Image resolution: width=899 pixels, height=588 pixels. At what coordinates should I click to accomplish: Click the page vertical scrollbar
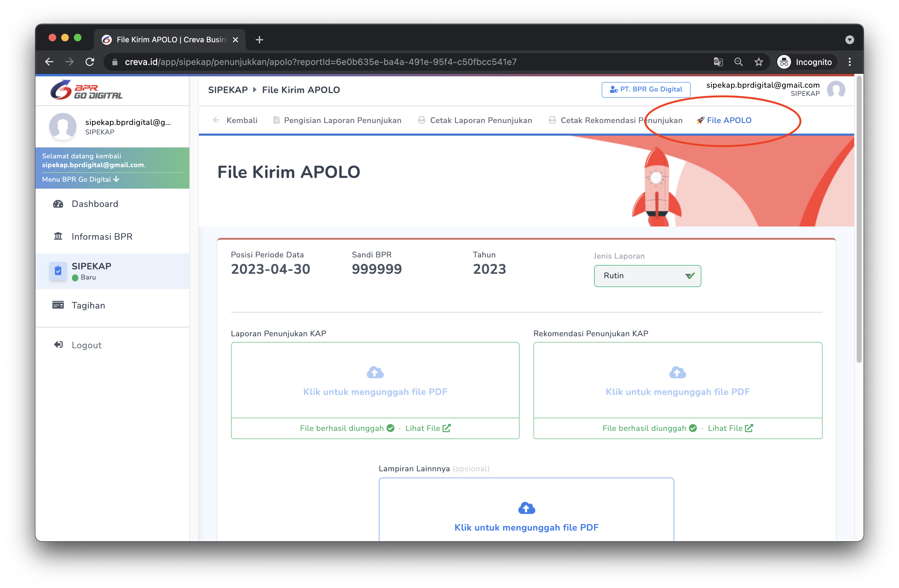[859, 219]
